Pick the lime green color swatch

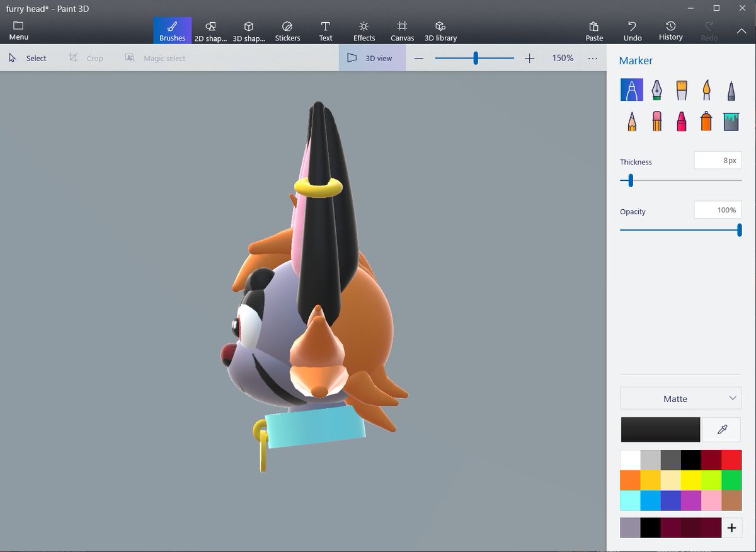pyautogui.click(x=711, y=480)
